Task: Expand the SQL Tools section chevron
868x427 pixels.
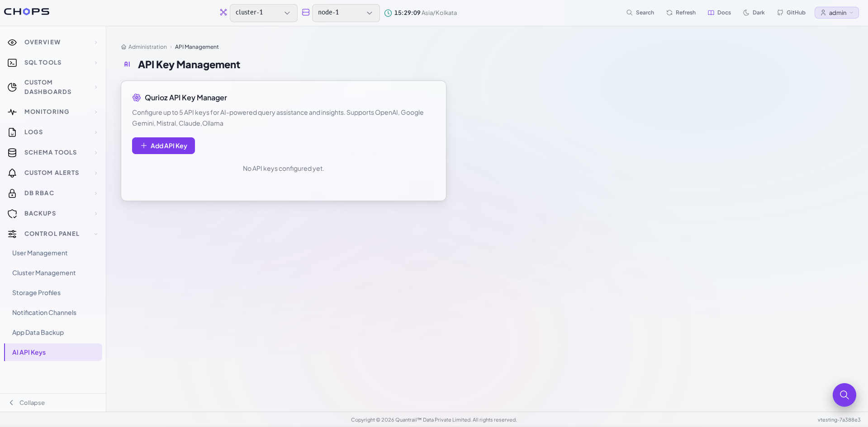Action: click(x=96, y=63)
